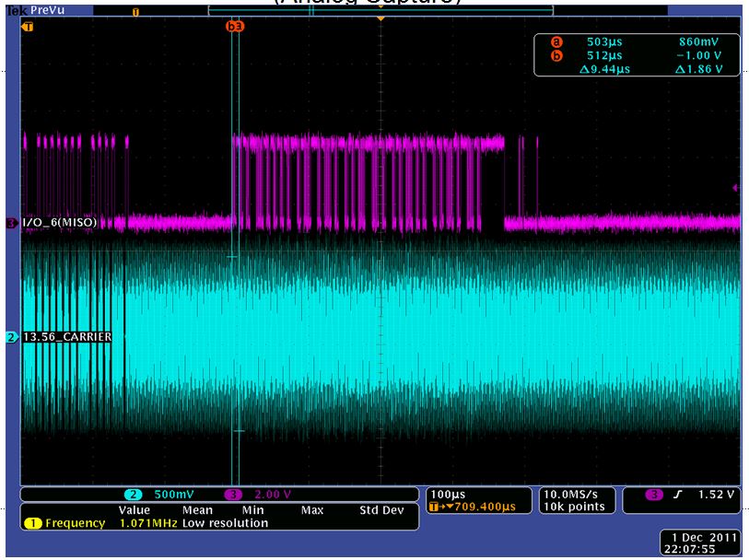Click the cursor a voltage 860mV

coord(698,42)
